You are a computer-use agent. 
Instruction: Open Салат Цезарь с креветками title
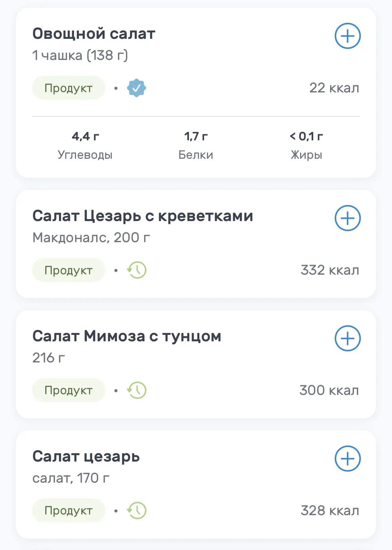143,216
